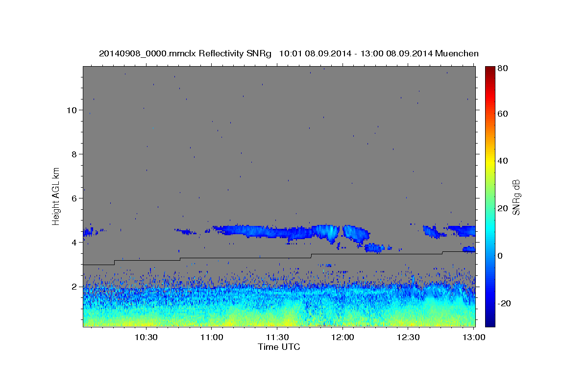Screen dimensions: 588x392
Task: Click the 'Height AGL km' axis label
Action: [56, 196]
